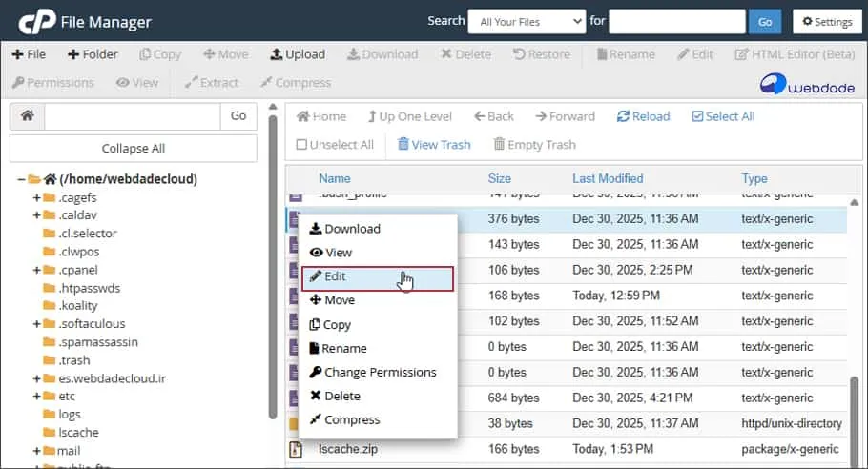Viewport: 868px width, 469px height.
Task: Check Select All files
Action: point(724,116)
